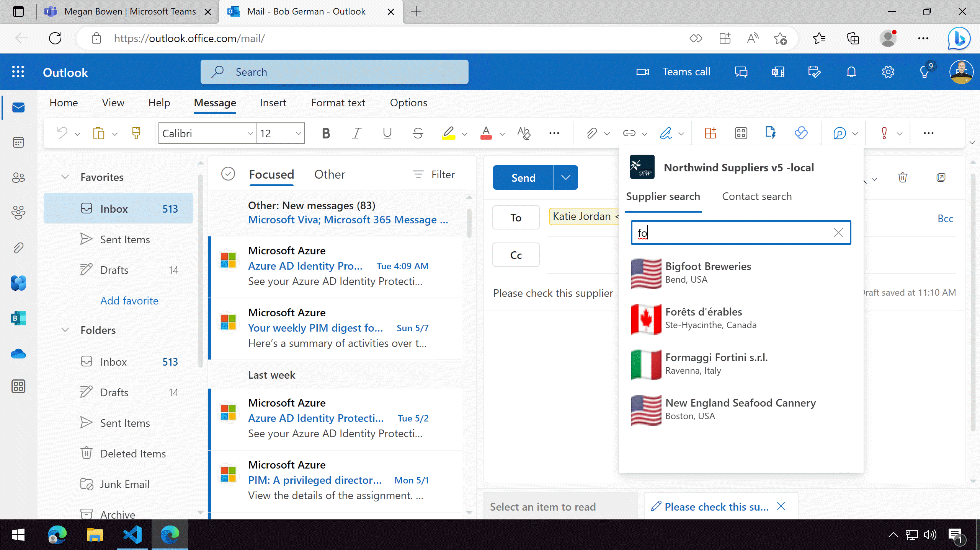Screen dimensions: 980x550
Task: Click the paste clipboard icon
Action: coord(98,133)
